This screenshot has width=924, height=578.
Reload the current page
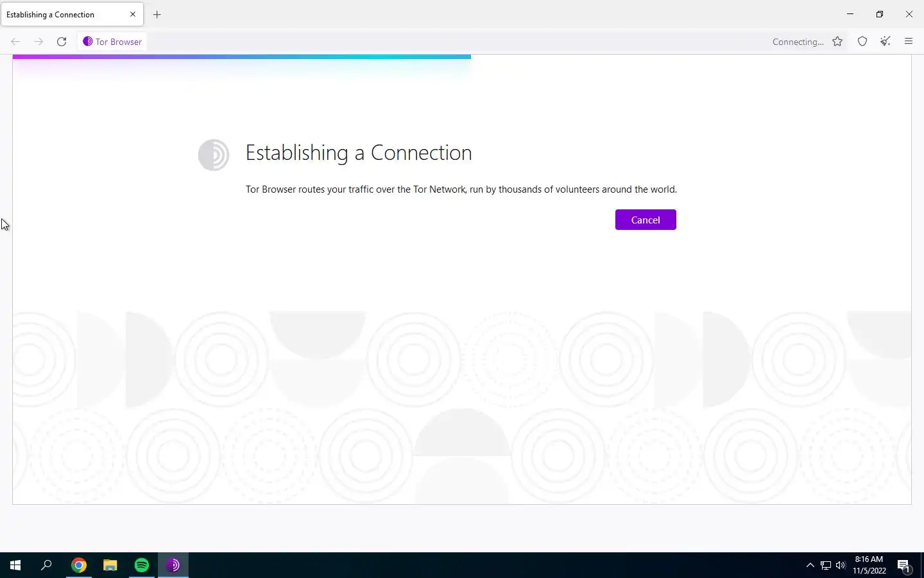62,42
